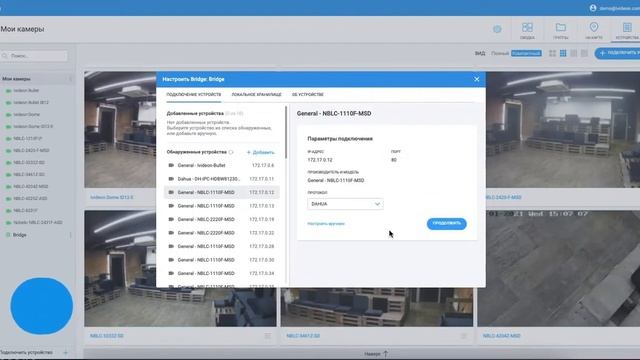Click the port value 80
The height and width of the screenshot is (360, 640).
393,160
